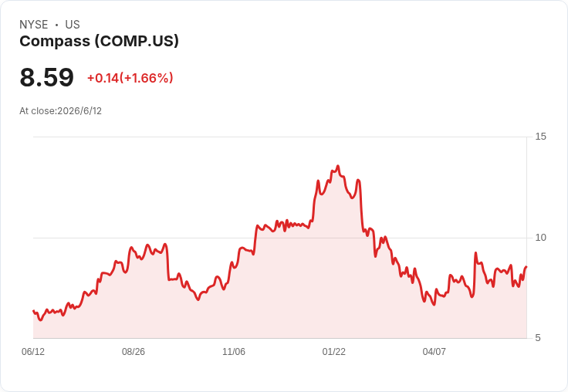Click the chart's highest peak near 01/22
The image size is (568, 392).
click(338, 166)
